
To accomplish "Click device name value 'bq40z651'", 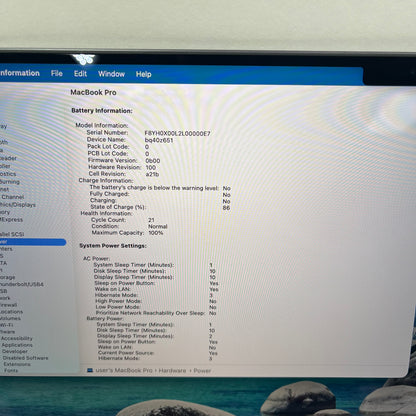I will [159, 140].
